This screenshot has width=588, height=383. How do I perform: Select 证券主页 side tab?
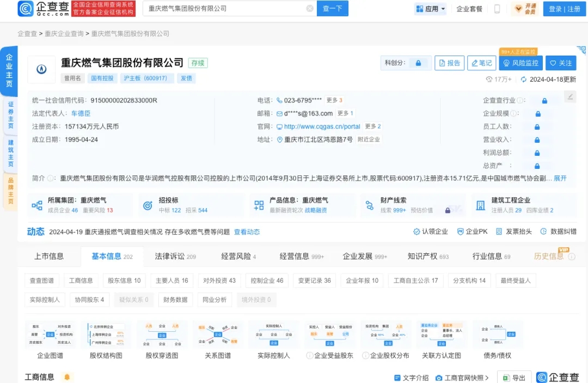click(x=10, y=115)
